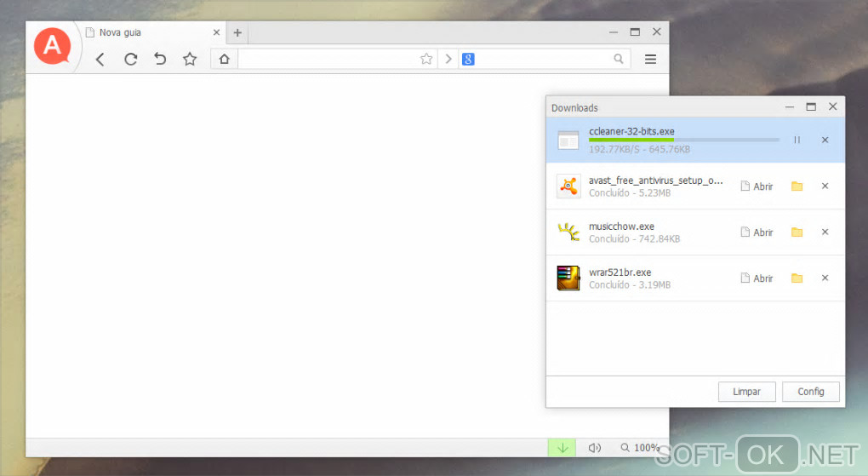Reload the page with refresh icon

click(131, 60)
